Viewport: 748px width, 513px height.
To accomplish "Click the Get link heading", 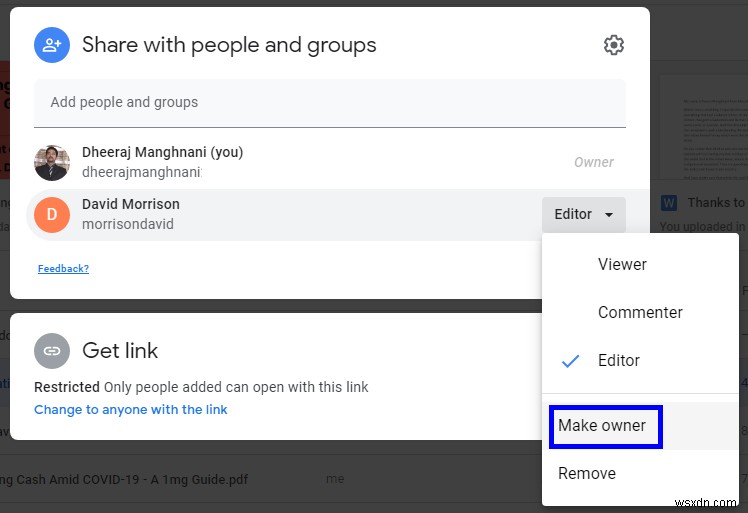I will coord(120,351).
